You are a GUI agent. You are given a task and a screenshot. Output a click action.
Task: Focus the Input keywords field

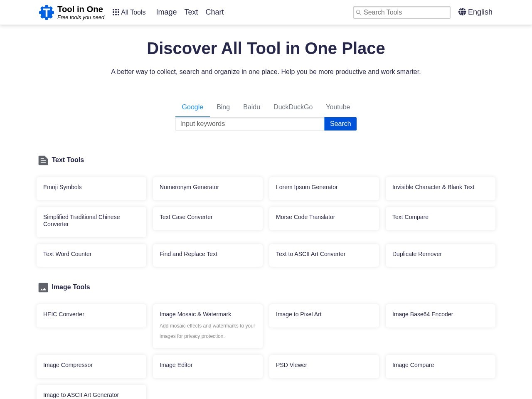tap(250, 124)
